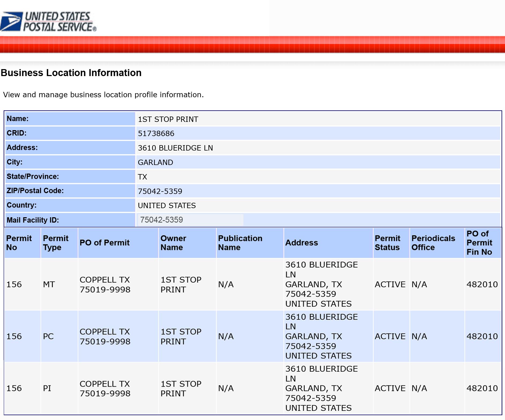Focus the Mail Facility ID input field
The height and width of the screenshot is (420, 505).
click(190, 220)
